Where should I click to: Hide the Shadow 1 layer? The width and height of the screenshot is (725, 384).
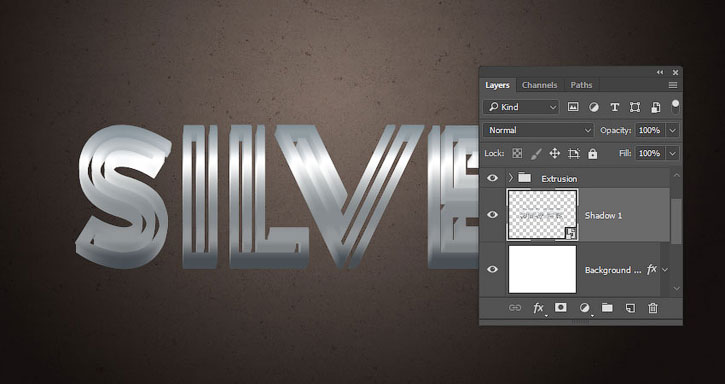tap(492, 215)
